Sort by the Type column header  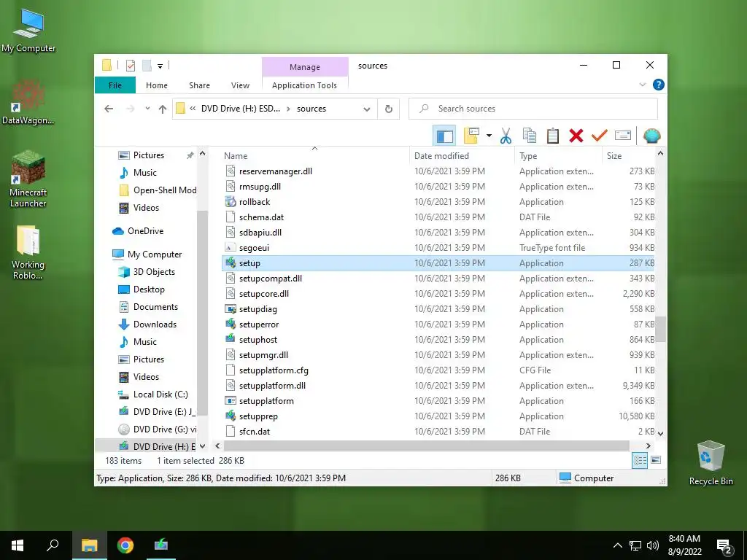coord(557,156)
